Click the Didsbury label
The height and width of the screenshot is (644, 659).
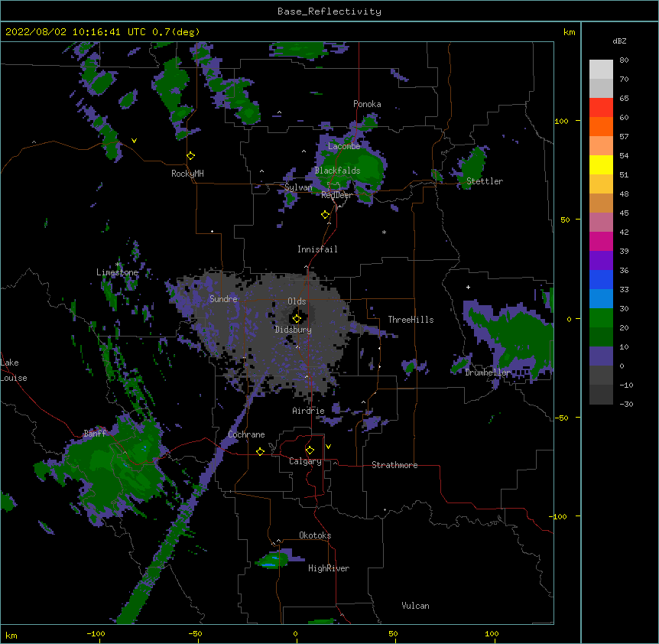(x=294, y=330)
